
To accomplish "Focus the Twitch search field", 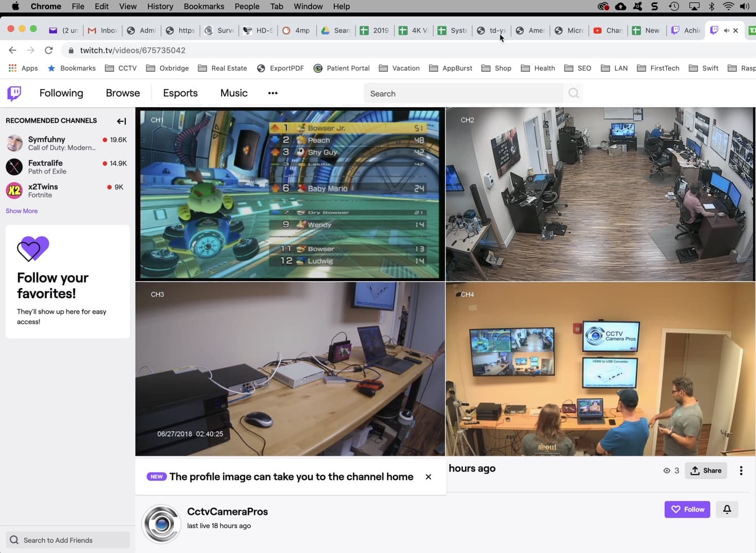I will coord(463,94).
